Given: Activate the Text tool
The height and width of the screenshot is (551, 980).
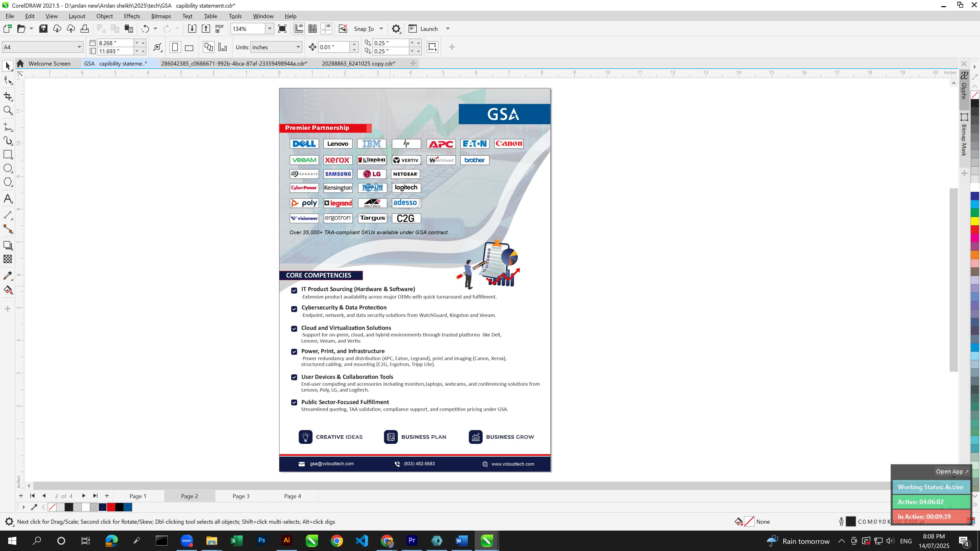Looking at the screenshot, I should pyautogui.click(x=8, y=198).
